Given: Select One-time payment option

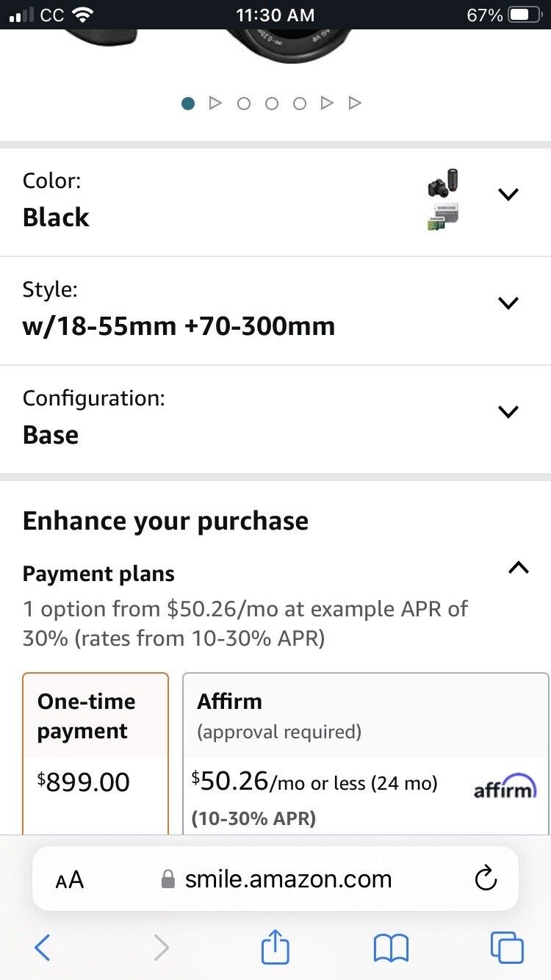Looking at the screenshot, I should pyautogui.click(x=96, y=754).
